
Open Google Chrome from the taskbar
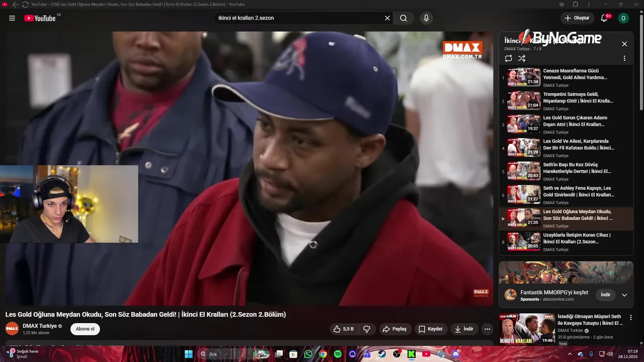[323, 354]
